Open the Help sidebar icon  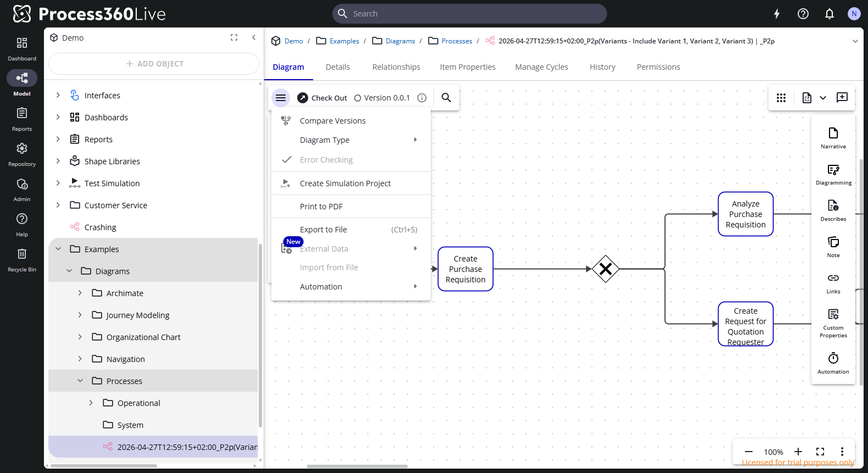coord(22,224)
